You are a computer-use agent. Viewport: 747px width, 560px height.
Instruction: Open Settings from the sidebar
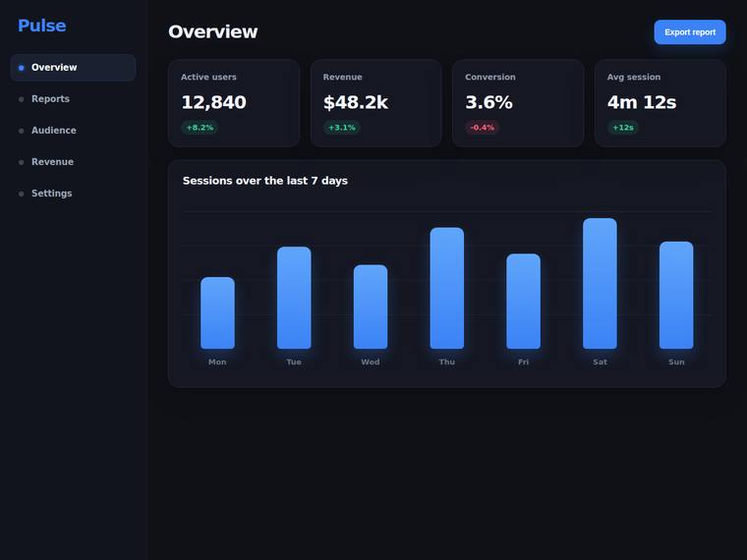[74, 194]
